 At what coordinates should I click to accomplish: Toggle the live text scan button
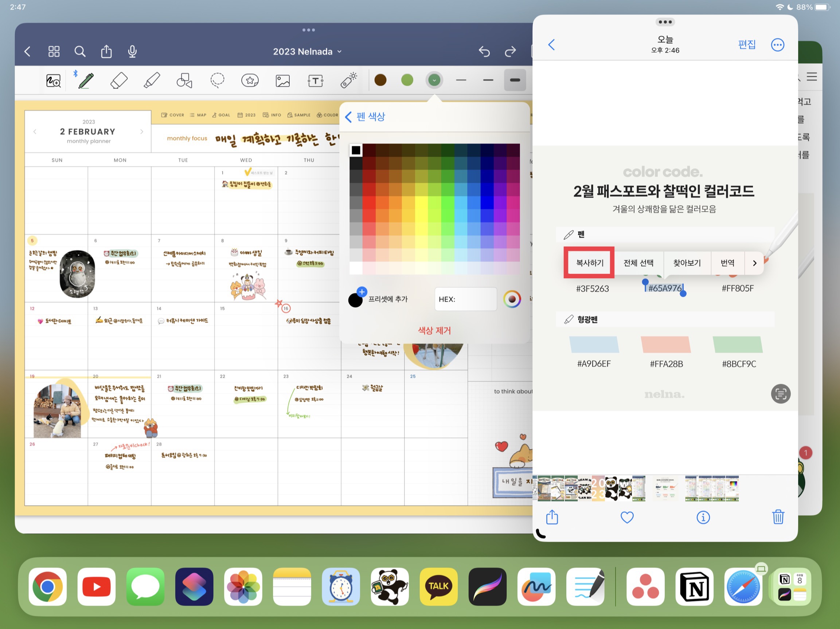(x=780, y=394)
